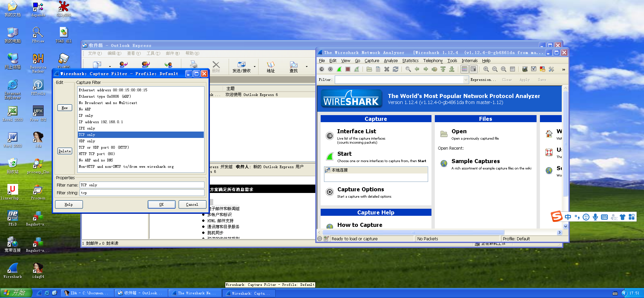This screenshot has height=298, width=644.
Task: Click the Help button in Capture Filter dialog
Action: pos(69,204)
